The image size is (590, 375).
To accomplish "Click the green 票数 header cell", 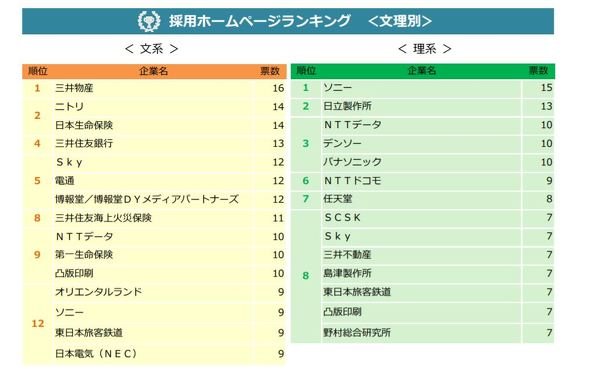I will coord(538,70).
